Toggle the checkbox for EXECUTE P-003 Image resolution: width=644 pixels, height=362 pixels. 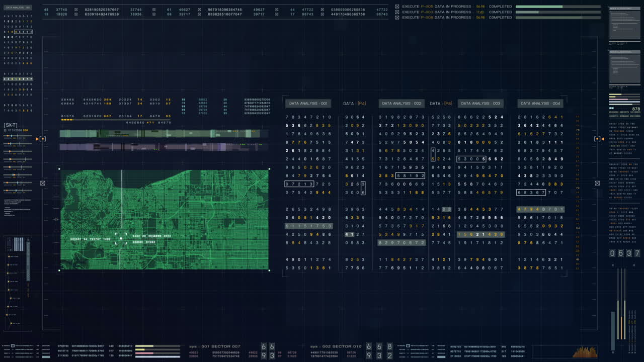397,12
